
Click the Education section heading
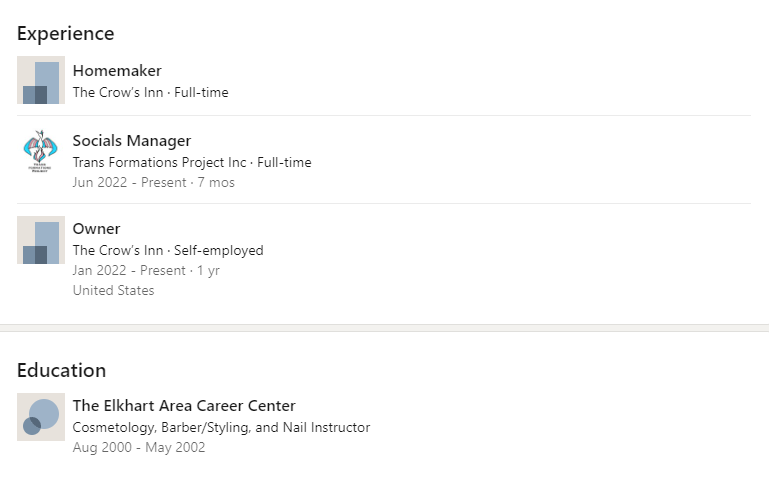click(x=62, y=371)
